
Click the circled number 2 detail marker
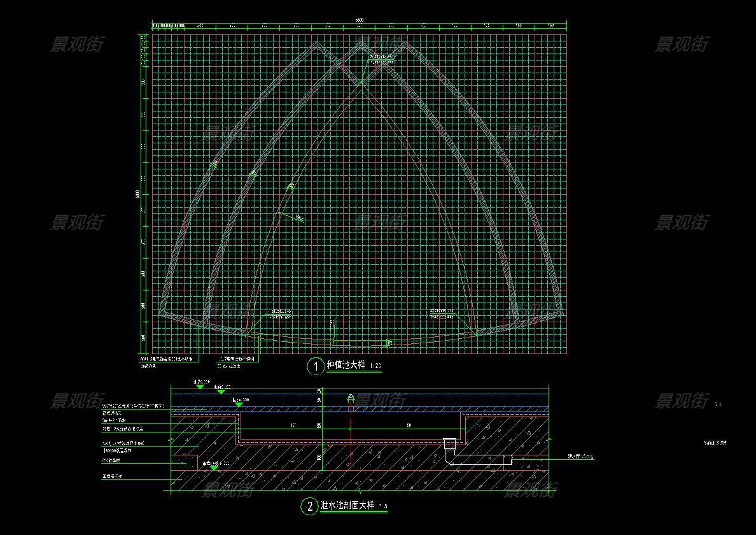[309, 506]
